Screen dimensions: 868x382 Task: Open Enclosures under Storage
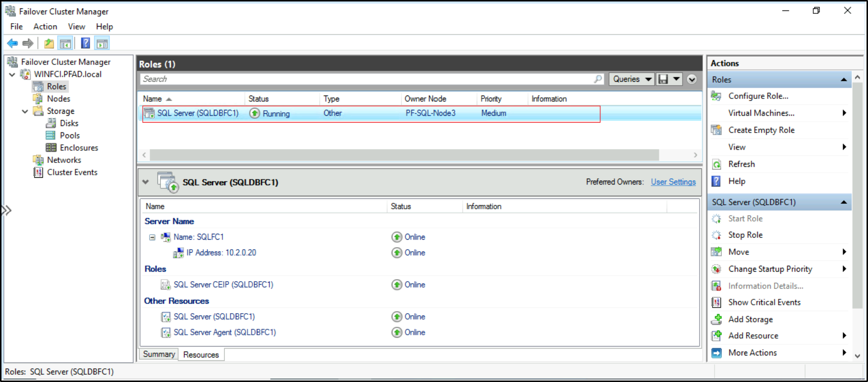(x=79, y=148)
